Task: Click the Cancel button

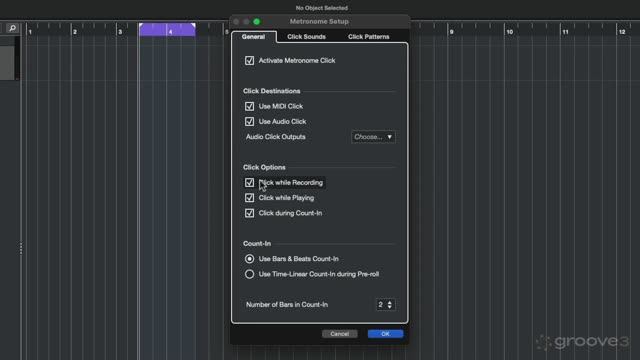Action: coord(340,334)
